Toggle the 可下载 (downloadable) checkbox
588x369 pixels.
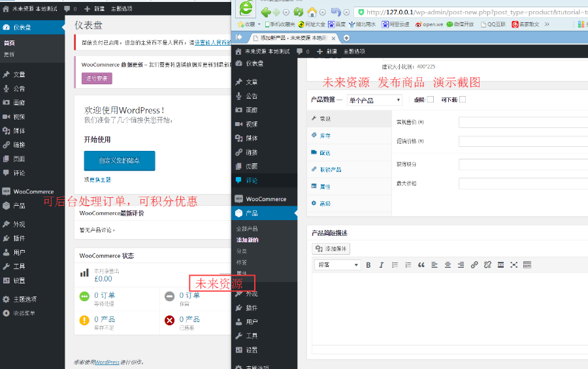pos(463,99)
